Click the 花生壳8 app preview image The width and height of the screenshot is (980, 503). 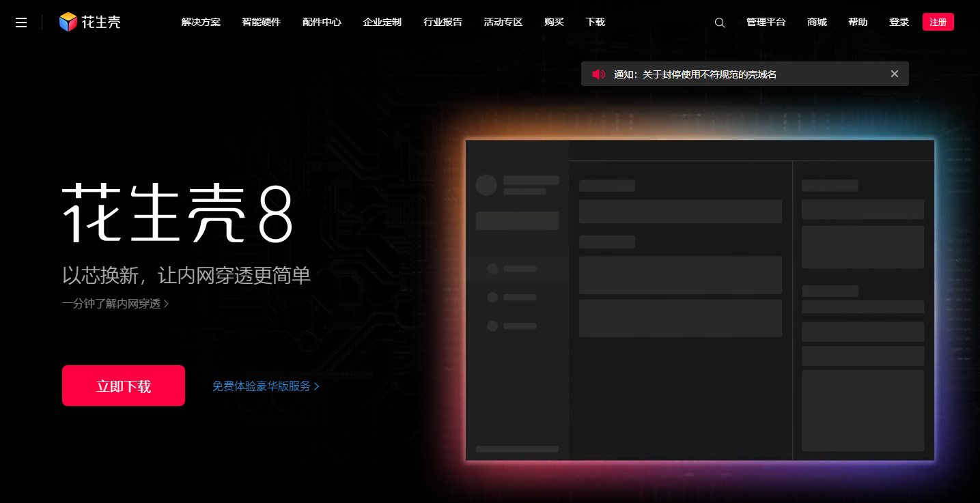700,300
